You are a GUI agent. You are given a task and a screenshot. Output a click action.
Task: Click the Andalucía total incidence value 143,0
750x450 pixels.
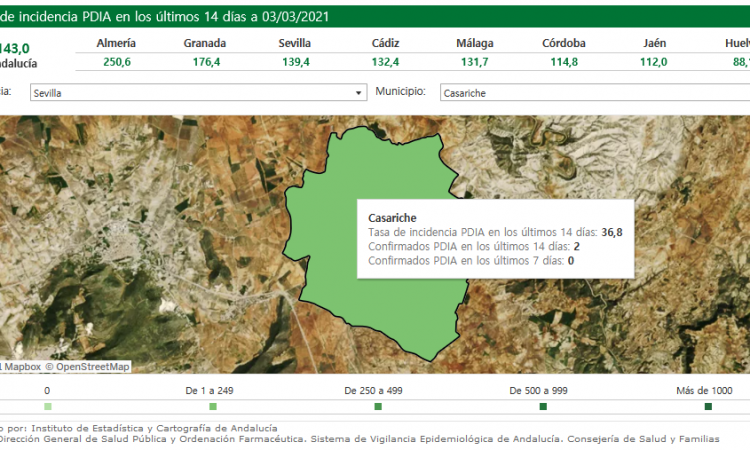click(14, 47)
